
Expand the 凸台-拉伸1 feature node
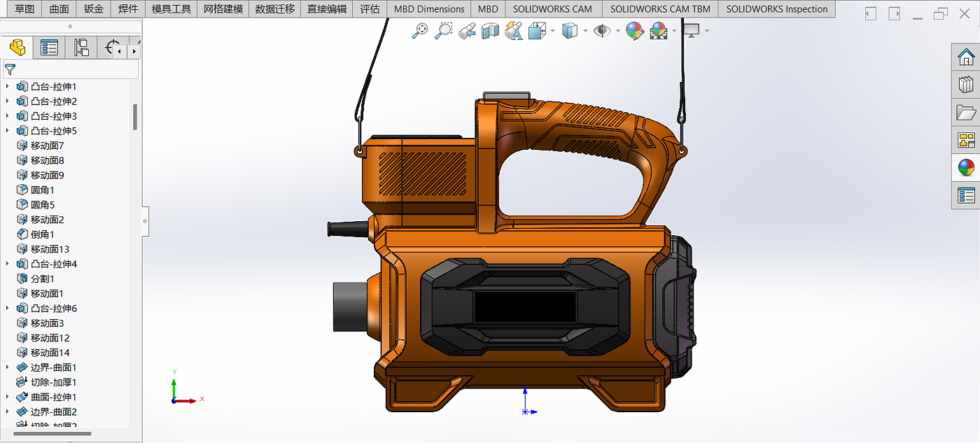8,87
